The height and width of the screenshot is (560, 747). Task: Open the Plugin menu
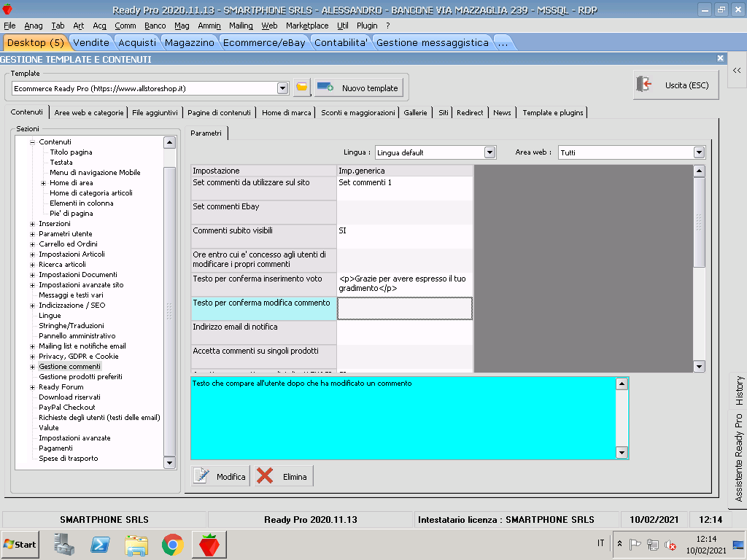367,26
